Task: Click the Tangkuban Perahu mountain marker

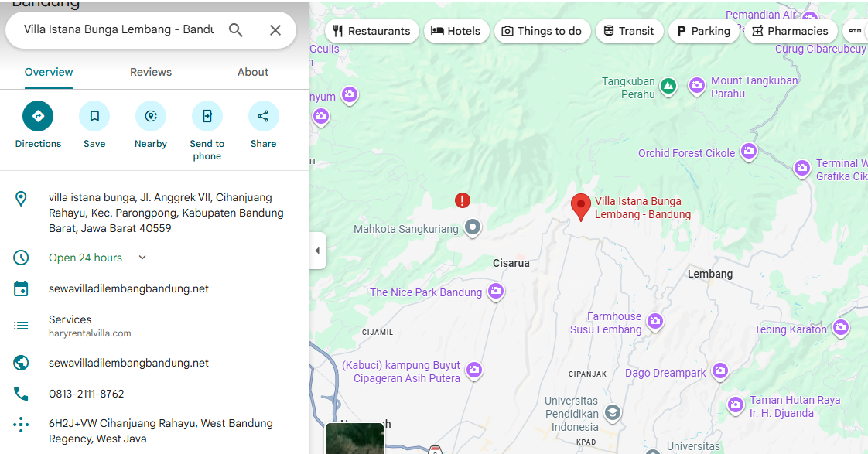Action: tap(668, 87)
